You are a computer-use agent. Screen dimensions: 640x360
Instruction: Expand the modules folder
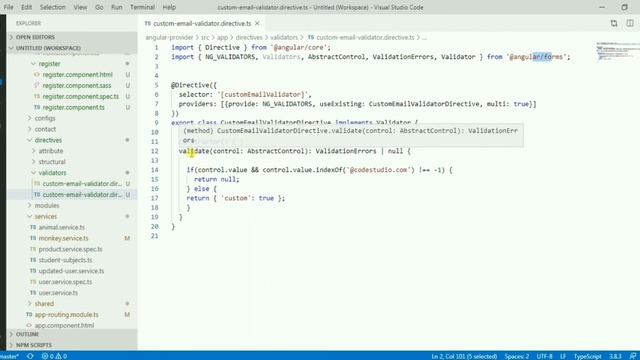tap(47, 206)
